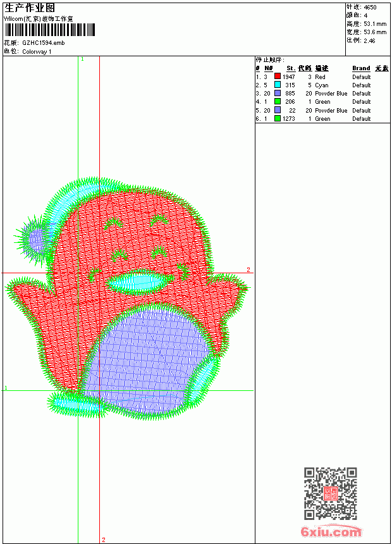Click the St. column header

click(x=291, y=68)
